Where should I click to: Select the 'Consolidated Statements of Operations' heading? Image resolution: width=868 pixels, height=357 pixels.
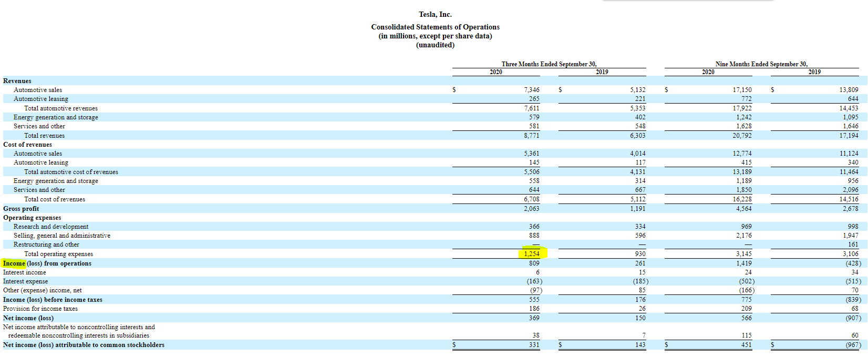(435, 27)
